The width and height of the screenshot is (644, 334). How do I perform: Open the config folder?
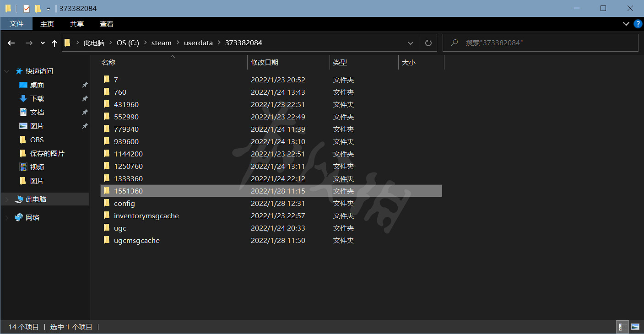tap(124, 203)
